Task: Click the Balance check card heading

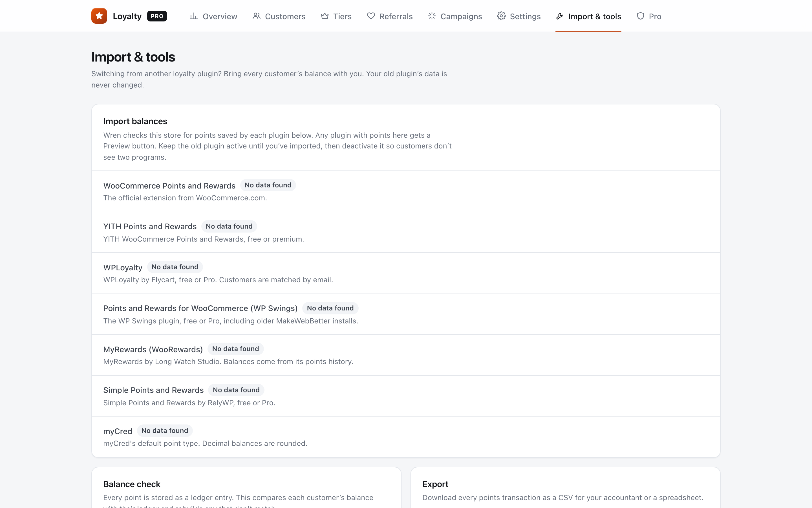Action: point(132,484)
